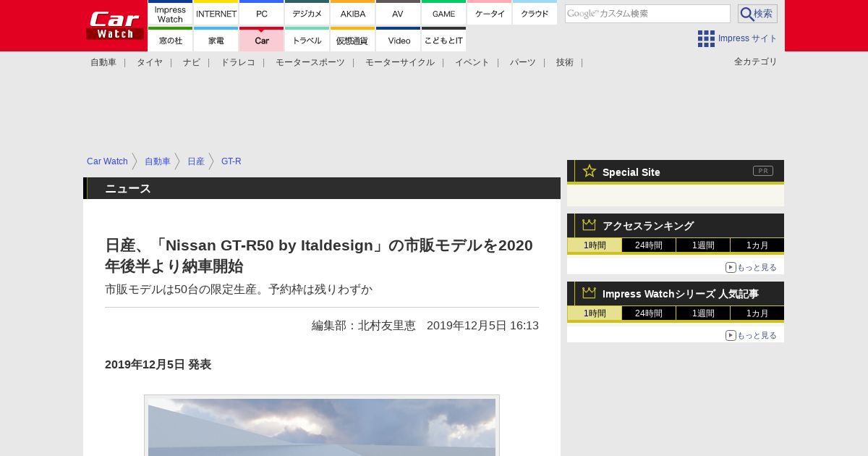Click もっと見る under 人気記事
868x456 pixels.
coord(751,335)
